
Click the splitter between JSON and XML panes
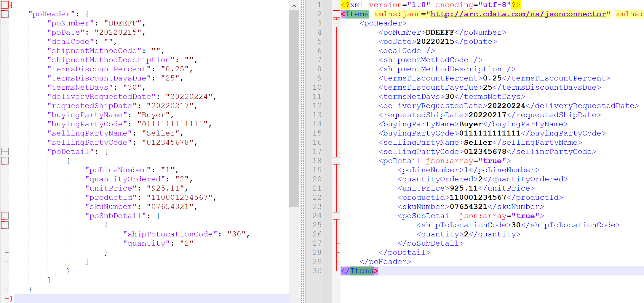click(303, 151)
